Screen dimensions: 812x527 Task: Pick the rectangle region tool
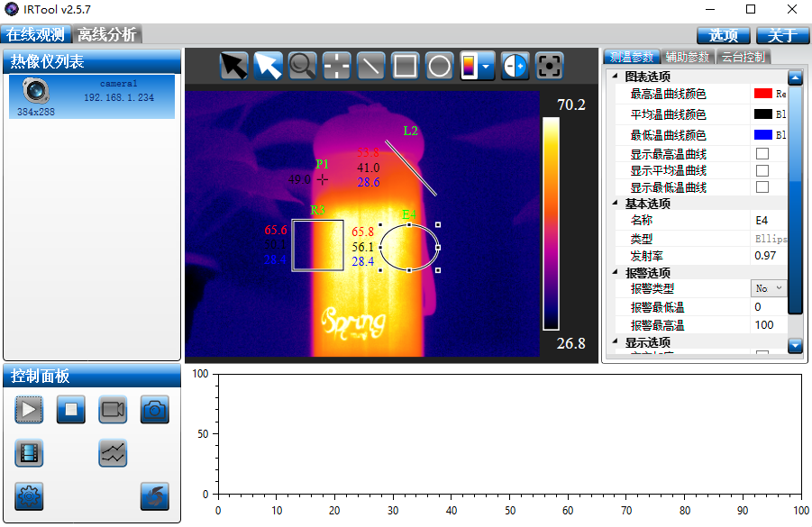pyautogui.click(x=405, y=66)
